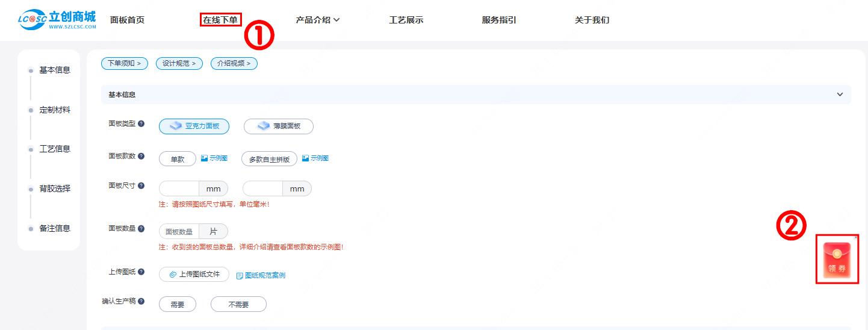Click help icon beside 面板款数

click(141, 156)
